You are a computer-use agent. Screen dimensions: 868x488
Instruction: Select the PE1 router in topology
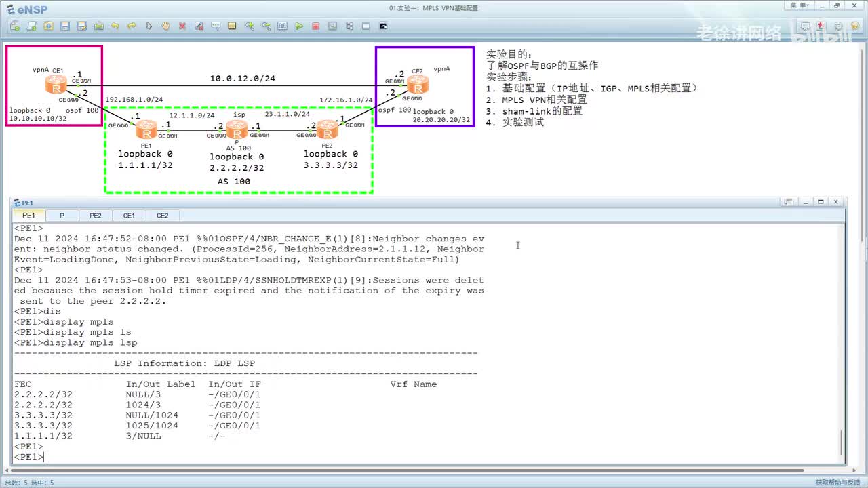(146, 129)
